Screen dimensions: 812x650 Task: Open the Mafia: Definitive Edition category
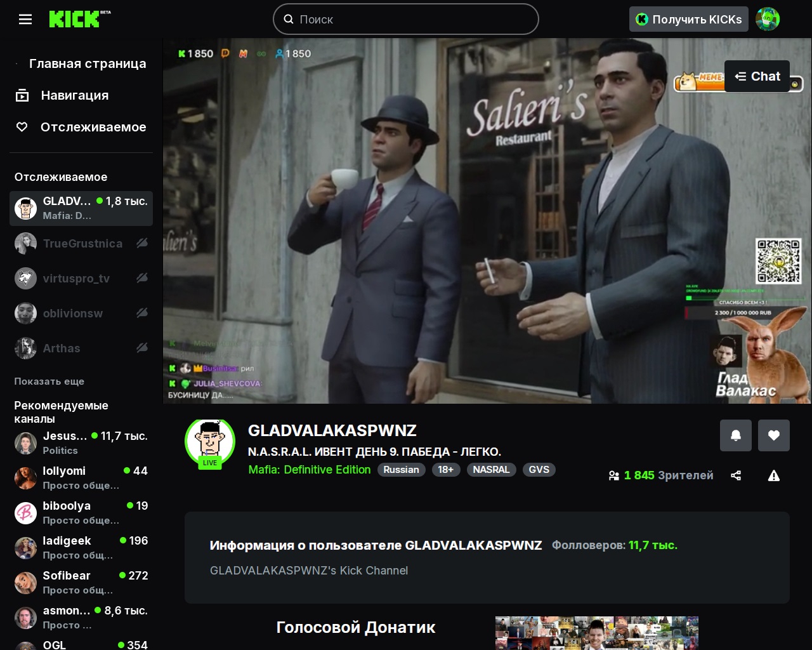pos(310,470)
